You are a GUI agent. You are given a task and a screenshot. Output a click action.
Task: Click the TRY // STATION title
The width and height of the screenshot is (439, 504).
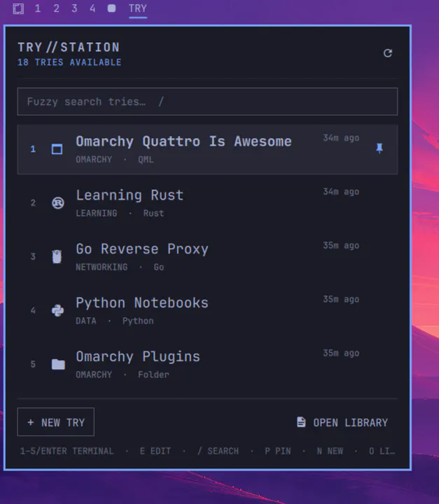pyautogui.click(x=69, y=47)
